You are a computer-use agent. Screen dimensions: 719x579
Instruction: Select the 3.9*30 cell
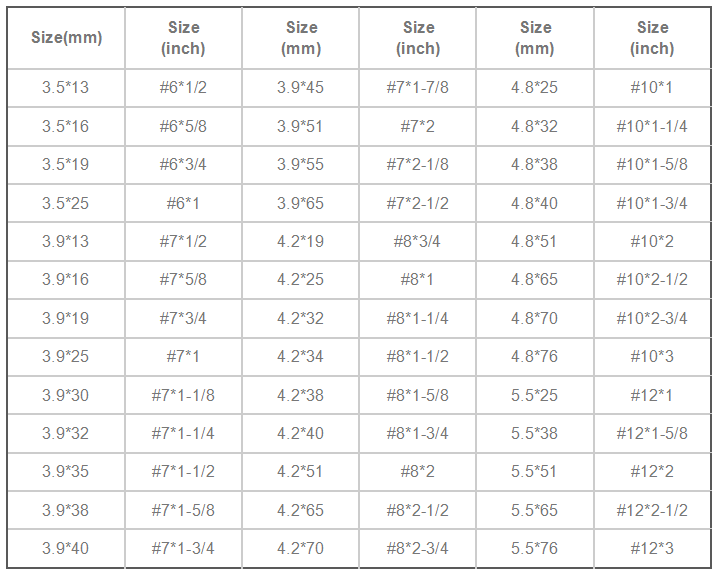pos(66,395)
